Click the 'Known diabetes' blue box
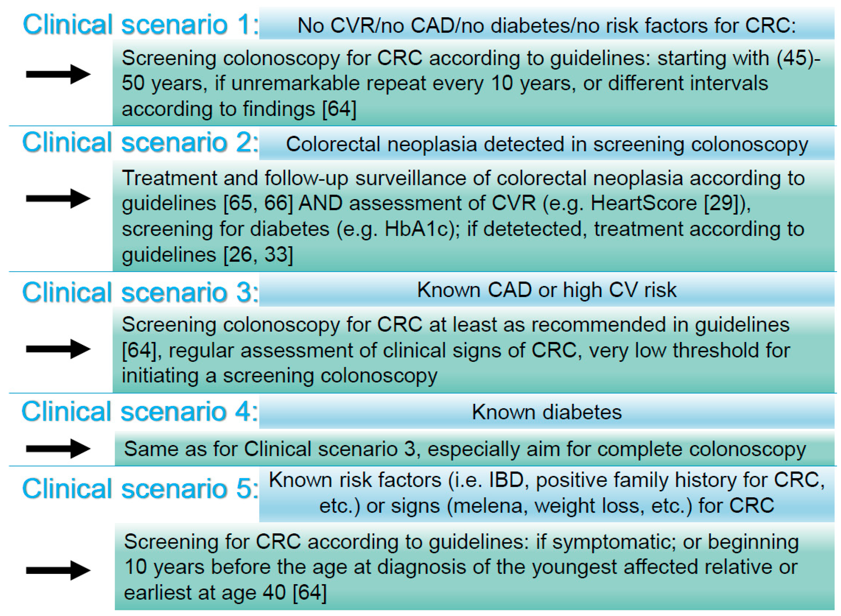Viewport: 841px width, 616px height. pyautogui.click(x=547, y=412)
